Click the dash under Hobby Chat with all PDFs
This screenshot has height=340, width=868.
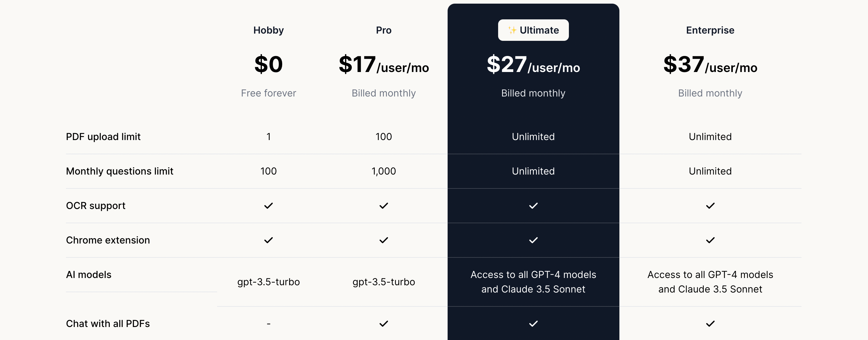(268, 324)
